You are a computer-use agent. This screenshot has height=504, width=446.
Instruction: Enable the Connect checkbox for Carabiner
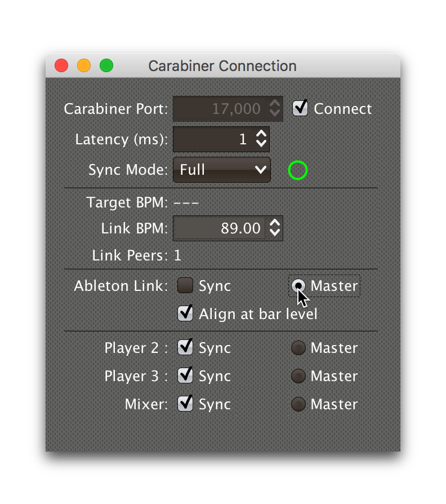300,108
